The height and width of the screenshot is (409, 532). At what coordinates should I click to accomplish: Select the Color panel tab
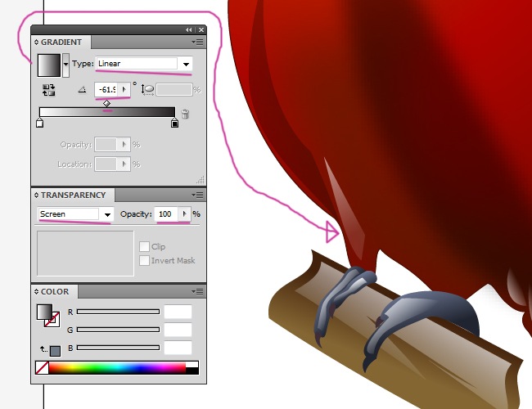[x=55, y=292]
